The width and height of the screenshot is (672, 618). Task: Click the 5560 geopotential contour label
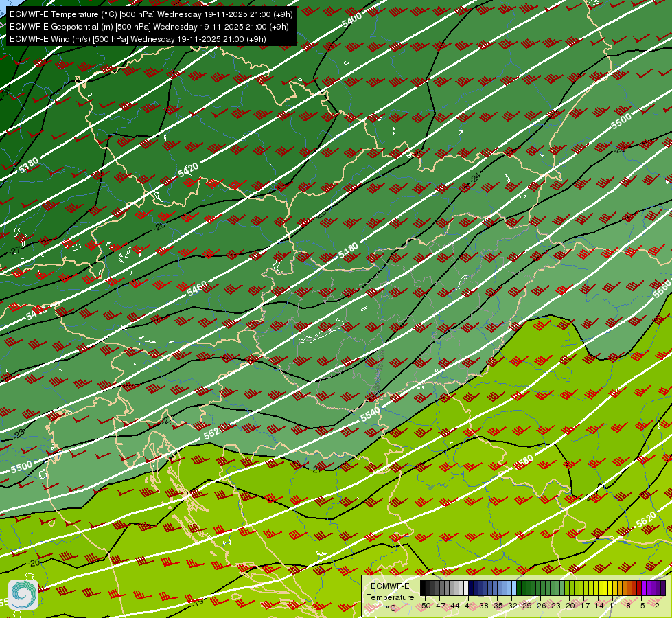(x=662, y=289)
